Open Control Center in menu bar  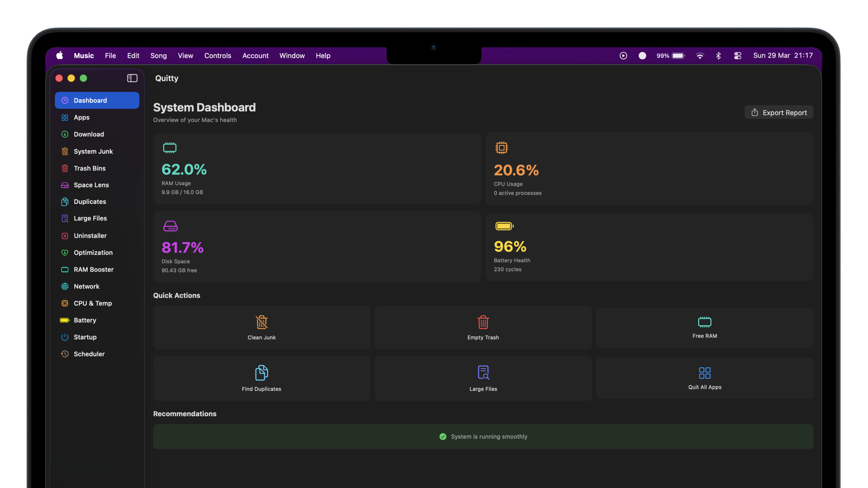point(737,56)
